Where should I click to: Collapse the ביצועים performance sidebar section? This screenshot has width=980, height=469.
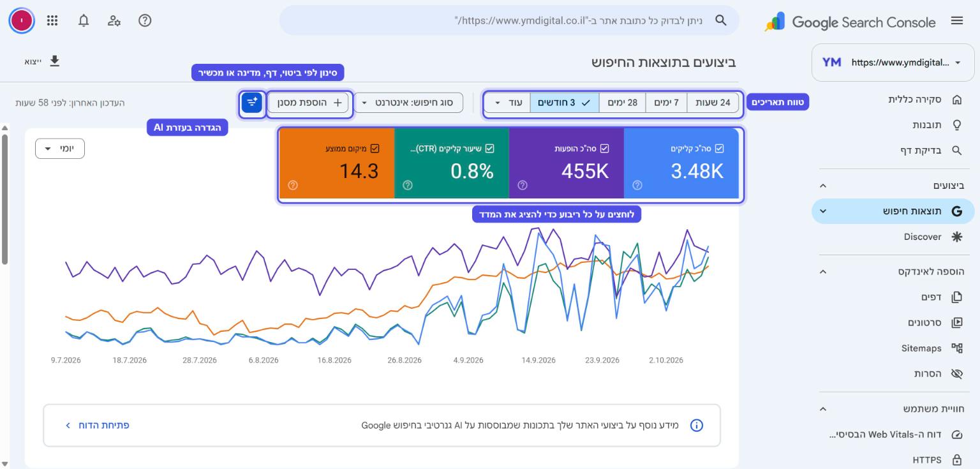pyautogui.click(x=823, y=186)
